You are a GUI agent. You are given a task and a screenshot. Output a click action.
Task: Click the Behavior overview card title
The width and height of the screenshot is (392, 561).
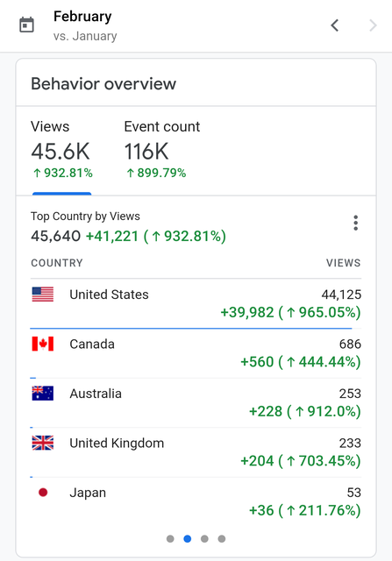(x=103, y=84)
